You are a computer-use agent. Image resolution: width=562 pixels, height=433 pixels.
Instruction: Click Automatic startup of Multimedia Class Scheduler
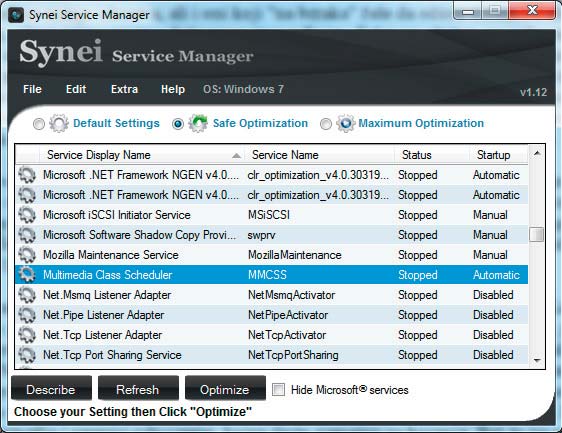point(496,275)
